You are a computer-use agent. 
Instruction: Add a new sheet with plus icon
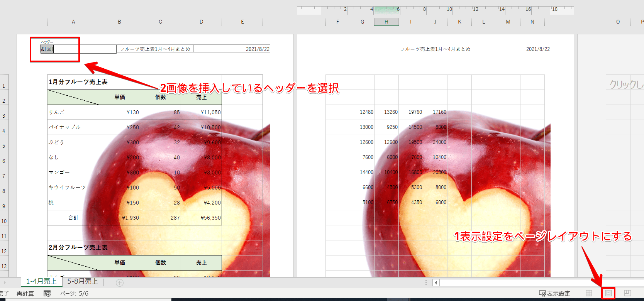120,283
